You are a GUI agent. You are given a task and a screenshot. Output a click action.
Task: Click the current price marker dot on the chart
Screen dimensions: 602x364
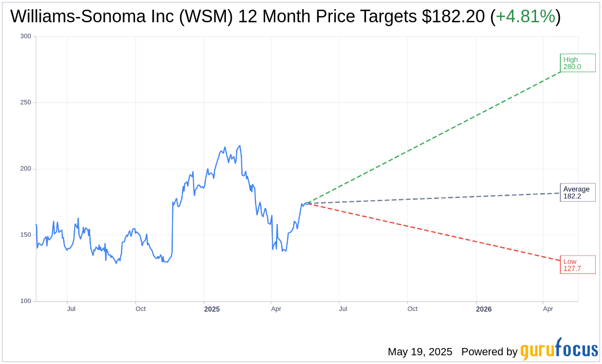(307, 203)
